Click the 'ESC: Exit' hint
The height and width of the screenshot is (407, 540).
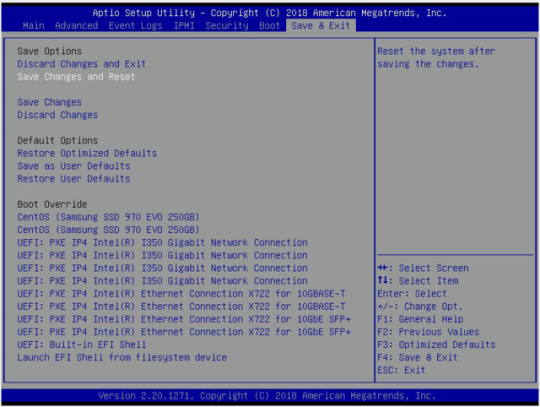pos(401,370)
